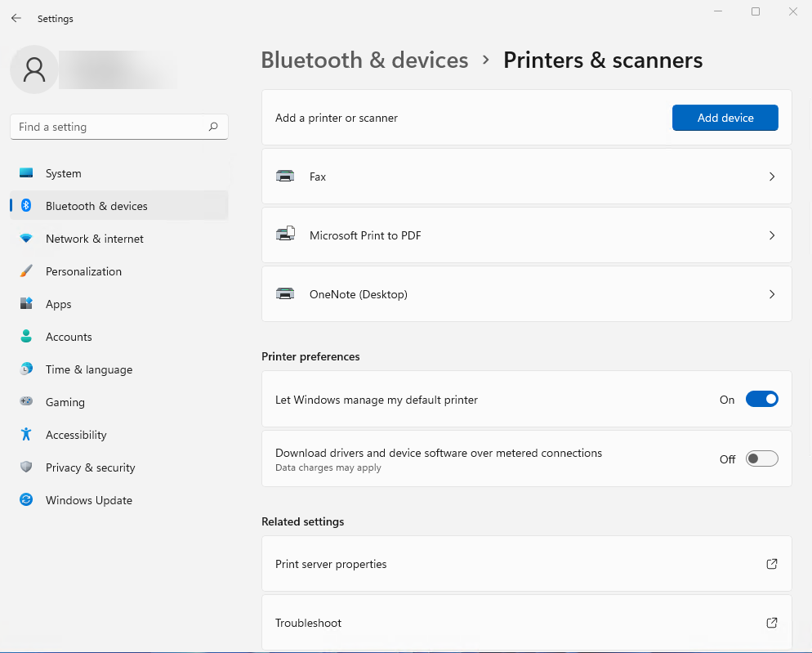Viewport: 812px width, 653px height.
Task: Open the Fax printer entry
Action: click(527, 177)
